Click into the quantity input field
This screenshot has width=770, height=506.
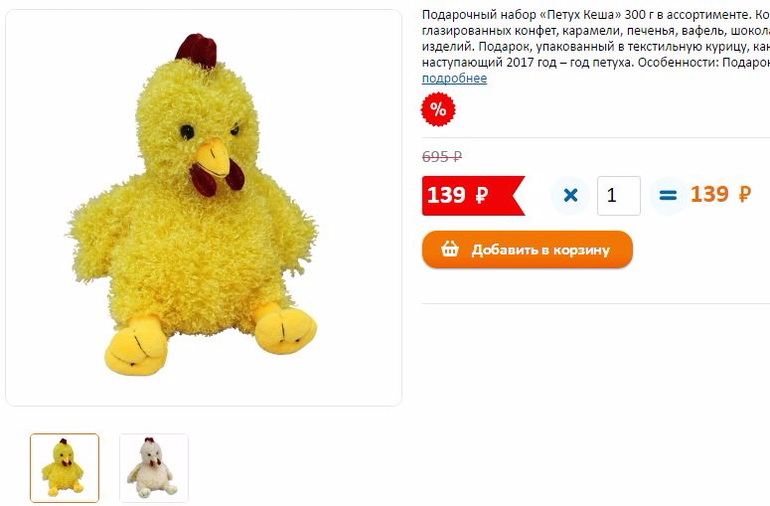(619, 196)
